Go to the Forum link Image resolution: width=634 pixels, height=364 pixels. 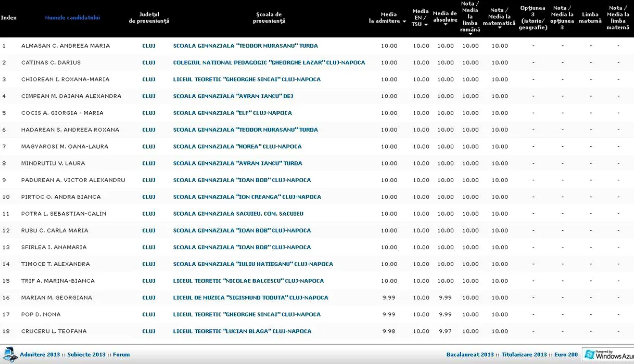(x=121, y=355)
